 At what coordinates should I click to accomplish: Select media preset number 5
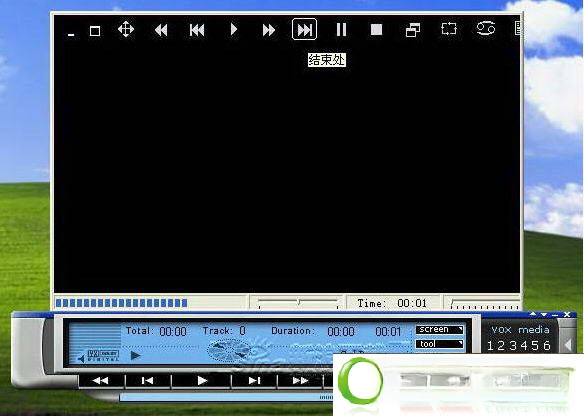(535, 346)
